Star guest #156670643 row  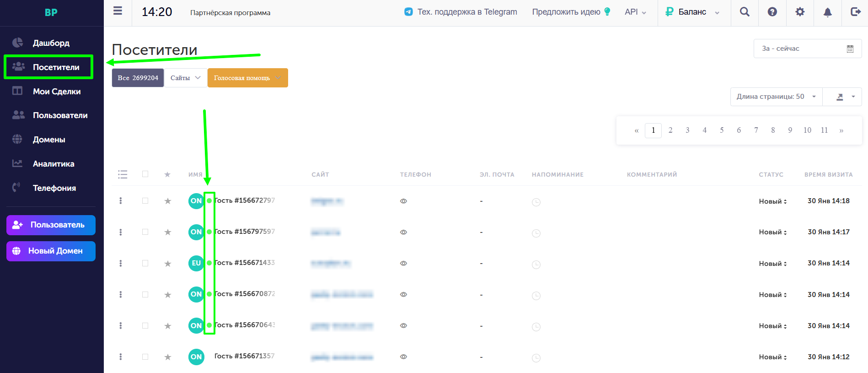(x=168, y=326)
